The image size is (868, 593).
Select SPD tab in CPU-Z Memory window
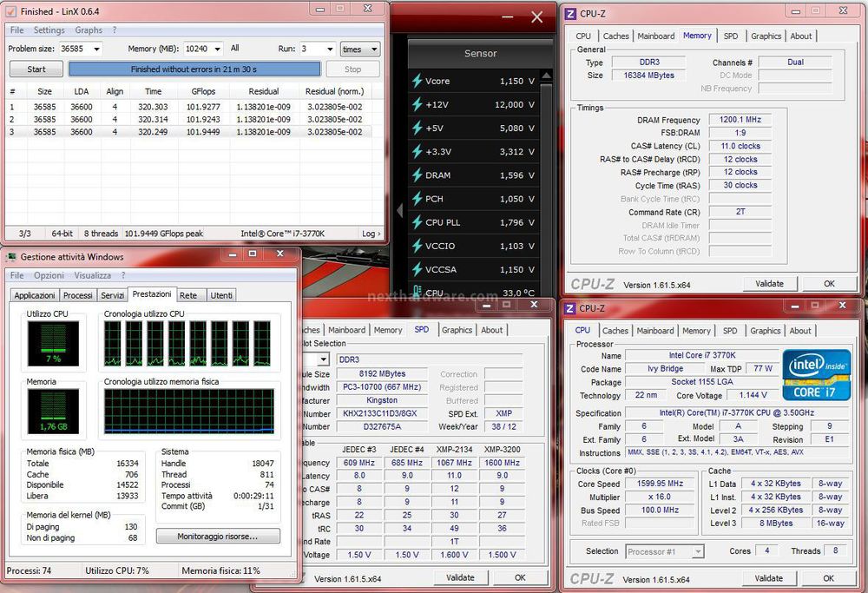click(x=731, y=36)
